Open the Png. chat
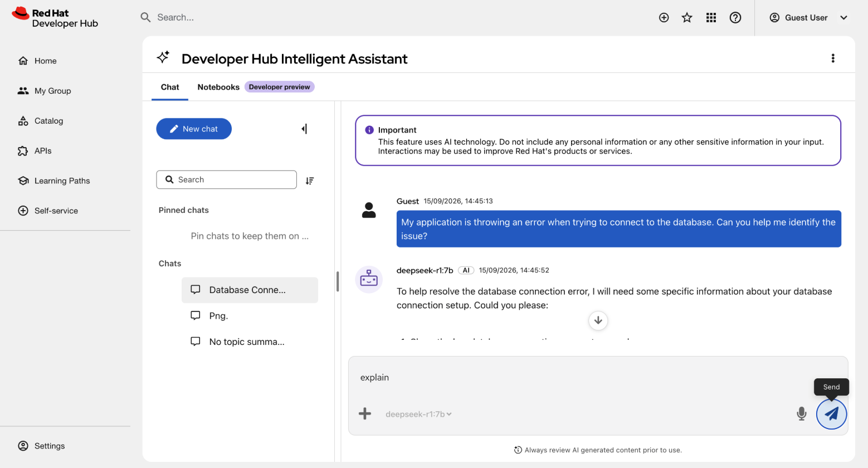The height and width of the screenshot is (468, 868). [250, 316]
